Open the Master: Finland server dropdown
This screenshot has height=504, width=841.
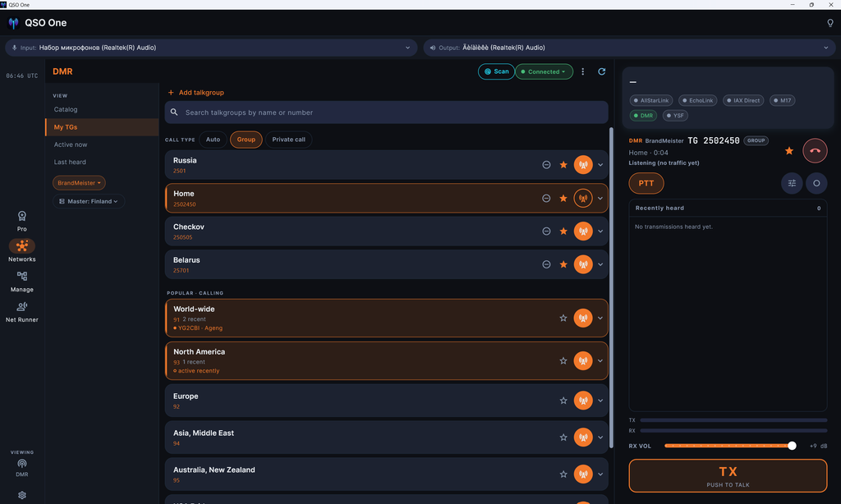(x=89, y=202)
